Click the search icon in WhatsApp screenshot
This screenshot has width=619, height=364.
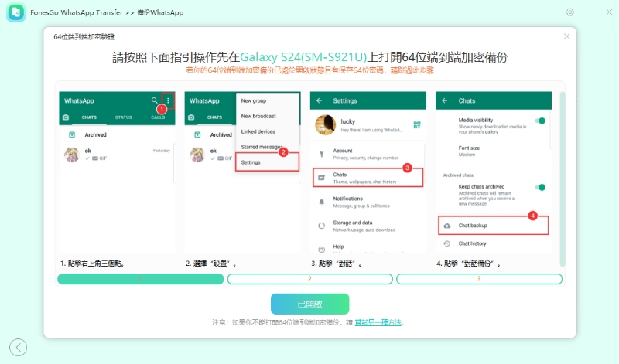coord(155,100)
